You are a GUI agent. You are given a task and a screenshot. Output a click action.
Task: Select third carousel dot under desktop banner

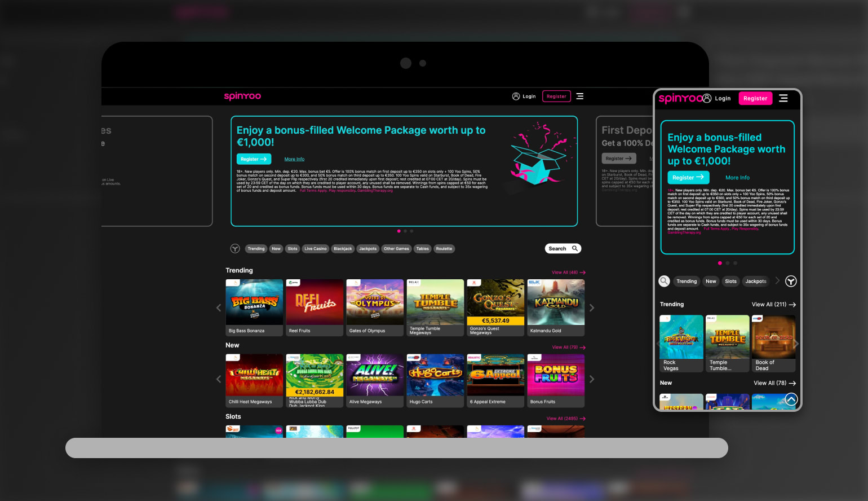(x=411, y=231)
